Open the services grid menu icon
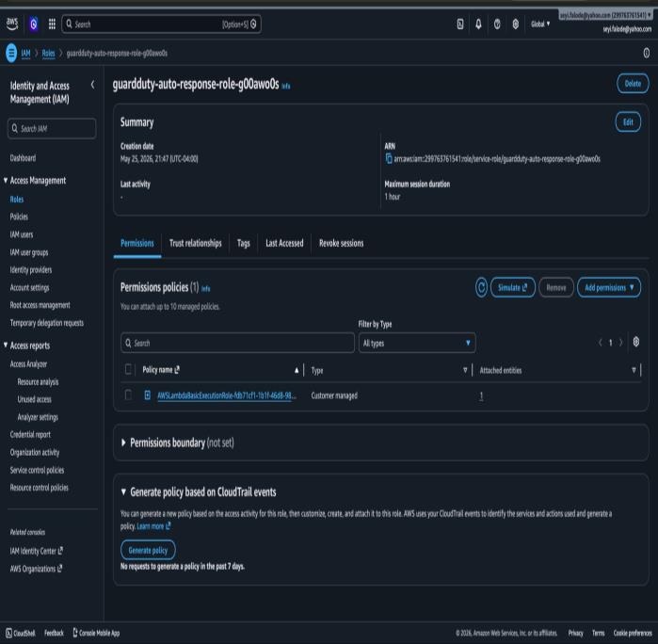658x644 pixels. [52, 24]
